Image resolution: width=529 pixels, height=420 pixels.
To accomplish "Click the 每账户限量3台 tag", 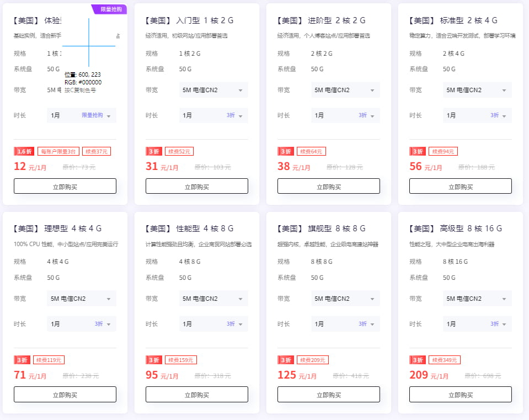I will click(58, 151).
